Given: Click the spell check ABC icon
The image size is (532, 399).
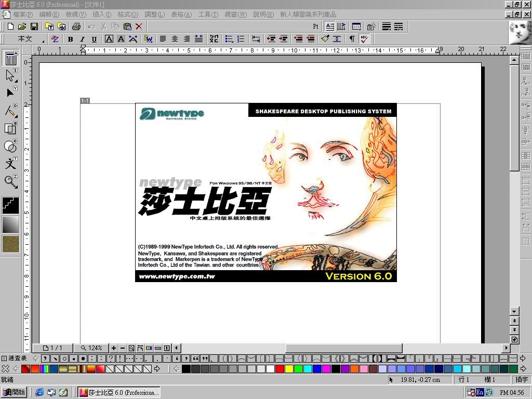Looking at the screenshot, I should point(364,38).
